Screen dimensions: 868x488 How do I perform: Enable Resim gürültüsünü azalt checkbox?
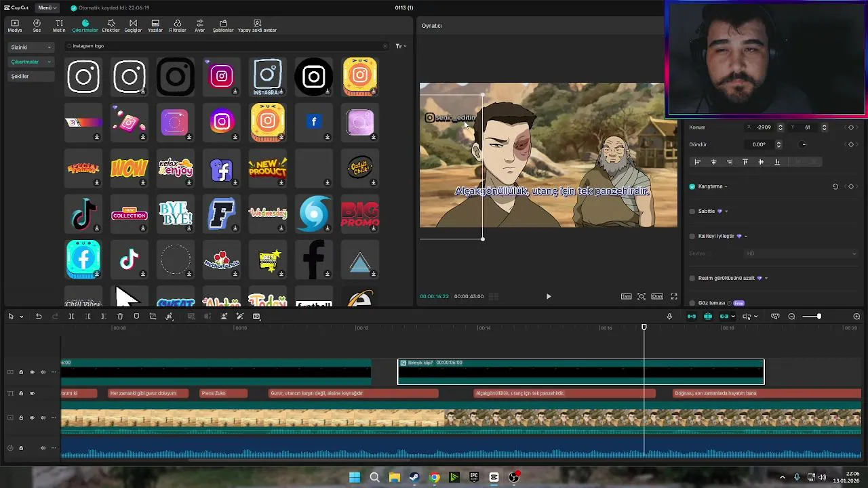click(692, 278)
